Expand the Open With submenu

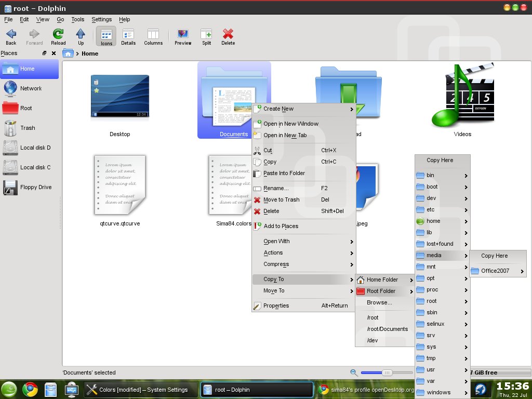tap(303, 241)
